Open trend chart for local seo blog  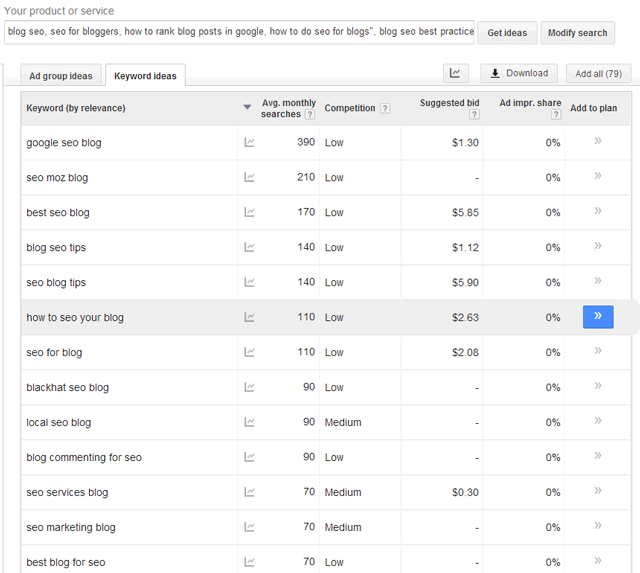[x=249, y=422]
